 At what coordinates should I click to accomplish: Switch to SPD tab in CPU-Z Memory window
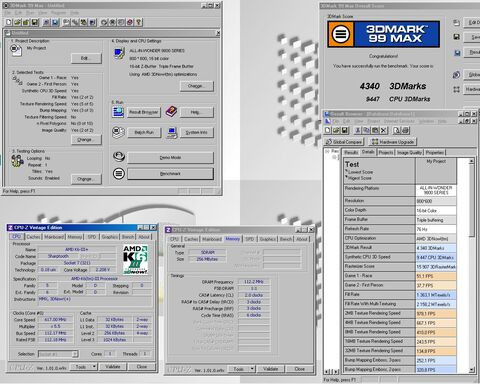[249, 239]
